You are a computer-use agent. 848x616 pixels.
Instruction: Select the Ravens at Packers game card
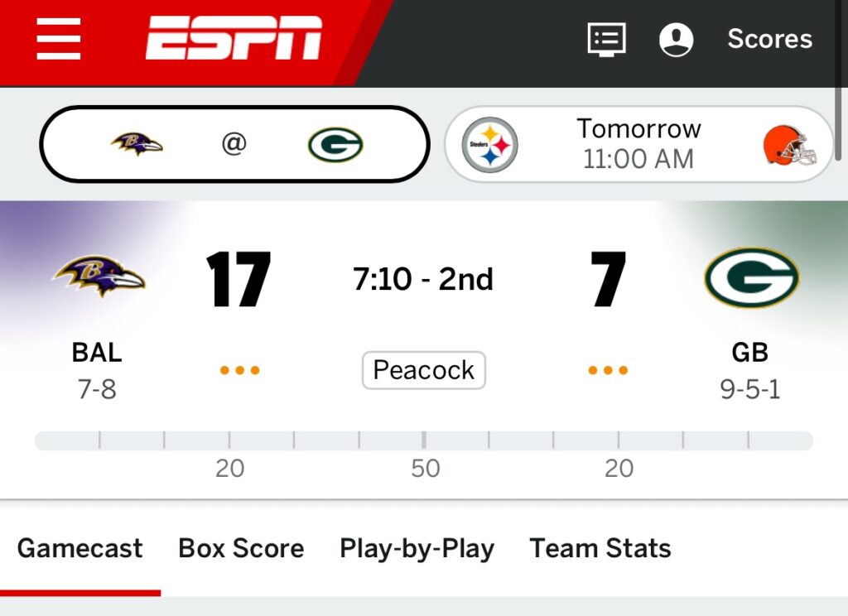tap(234, 145)
